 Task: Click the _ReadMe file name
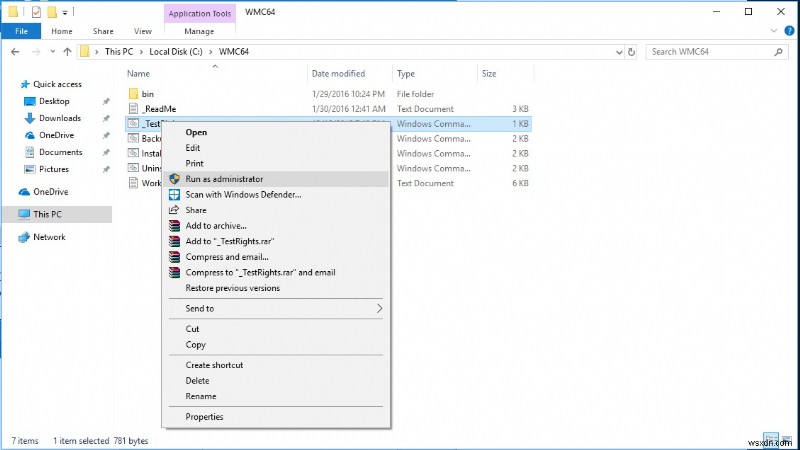[159, 109]
